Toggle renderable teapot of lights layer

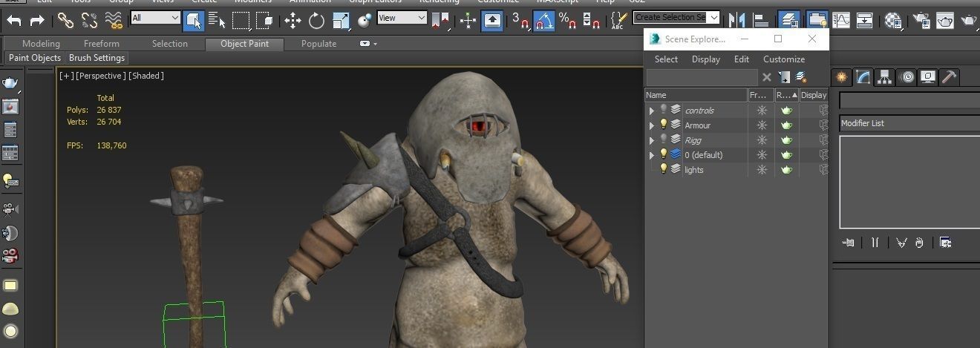(787, 170)
